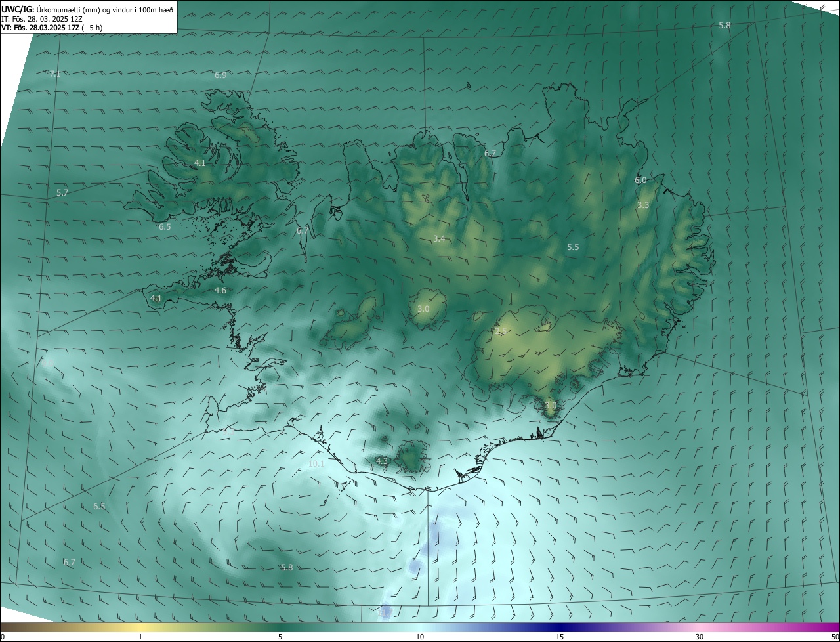Click the 'IT: Fös. 28. 03. 2025 12Z' line

coord(42,19)
